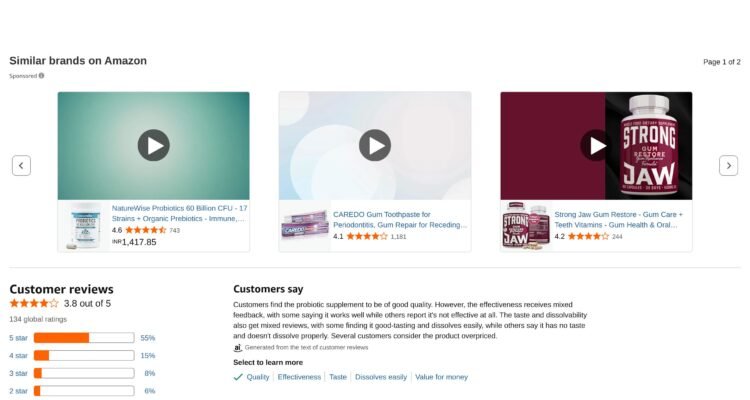Play the CAREDO Gum Toothpaste video
The image size is (750, 400).
375,145
